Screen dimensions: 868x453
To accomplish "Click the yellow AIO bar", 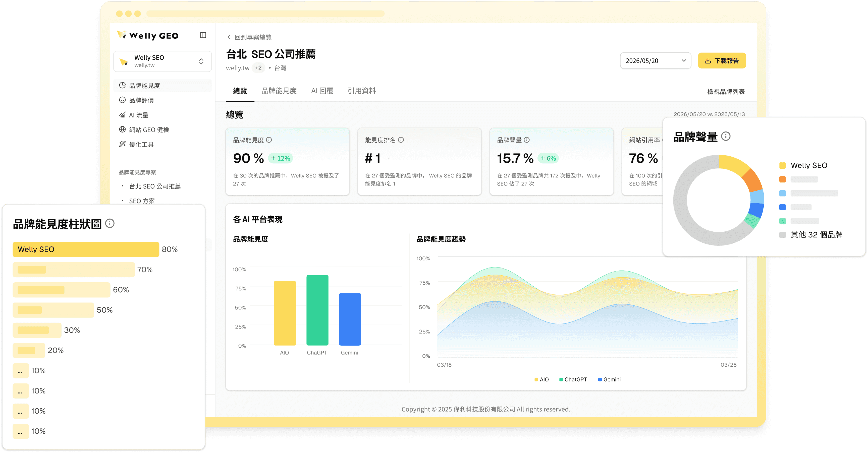I will 285,313.
